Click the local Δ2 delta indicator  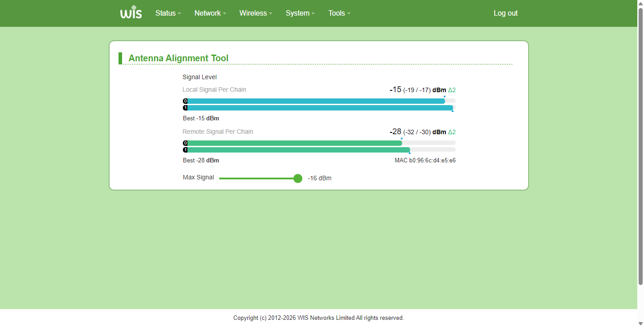pos(452,90)
